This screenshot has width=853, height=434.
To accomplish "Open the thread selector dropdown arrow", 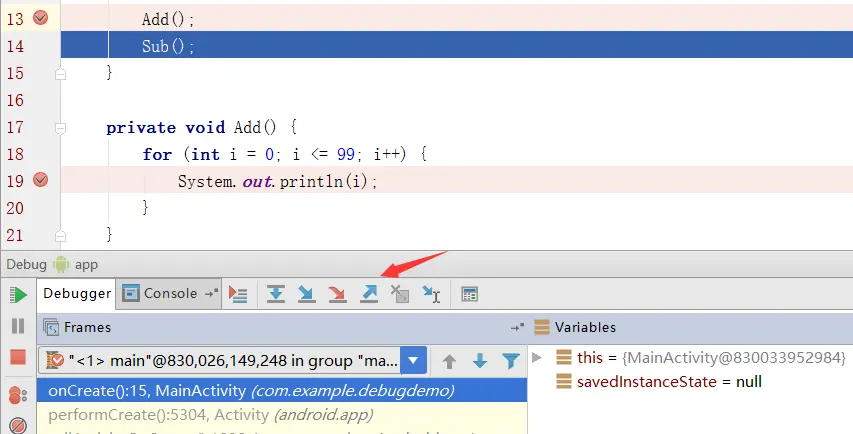I will click(x=413, y=360).
